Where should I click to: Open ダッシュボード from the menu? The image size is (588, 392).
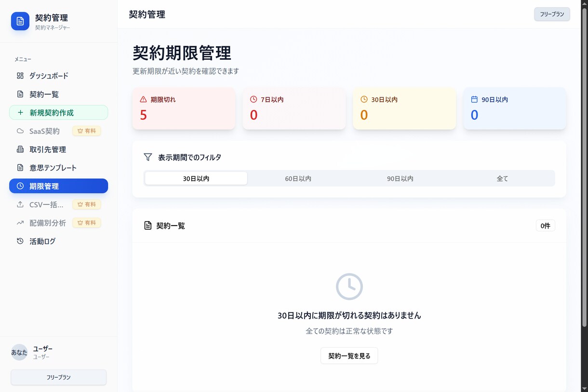point(58,76)
